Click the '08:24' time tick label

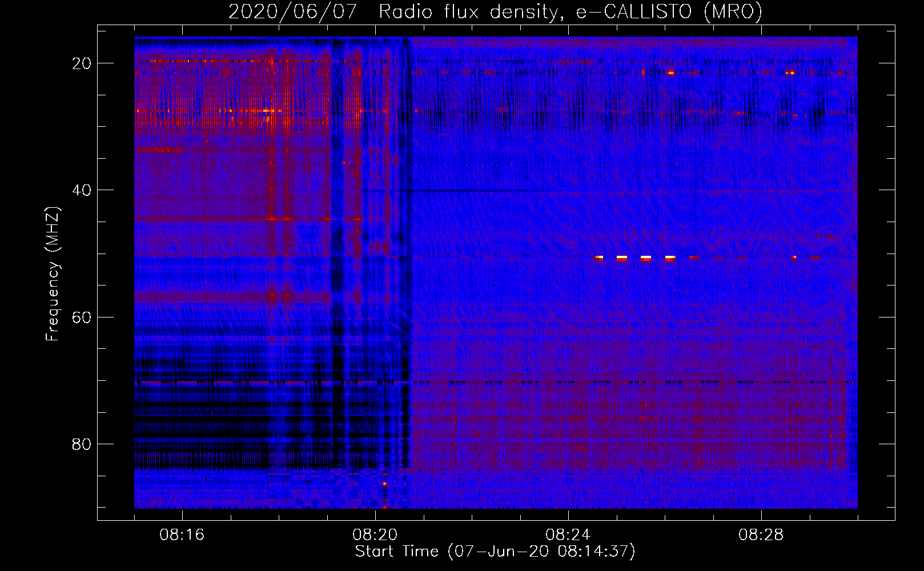[568, 535]
